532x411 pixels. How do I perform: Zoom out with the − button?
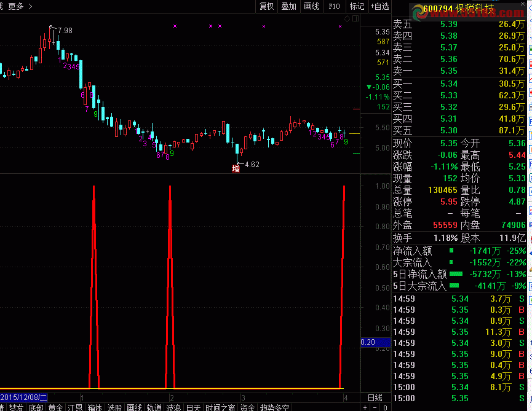[375, 407]
